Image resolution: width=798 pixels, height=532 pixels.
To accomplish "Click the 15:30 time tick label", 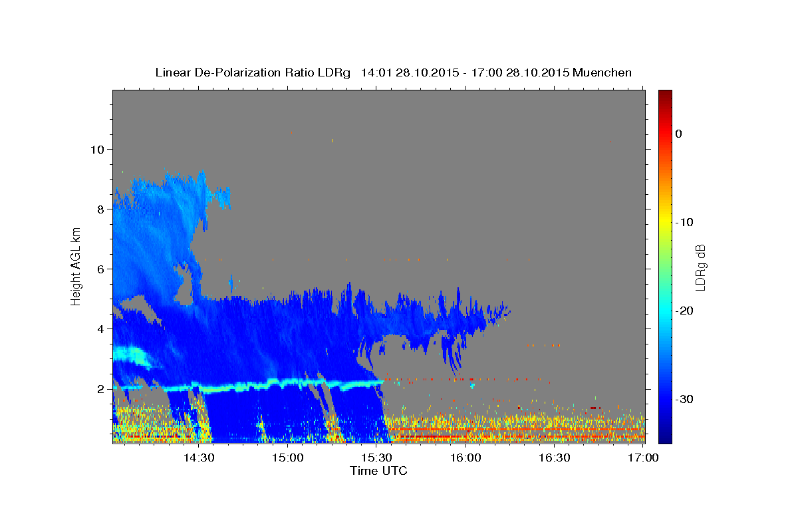I will pyautogui.click(x=376, y=458).
